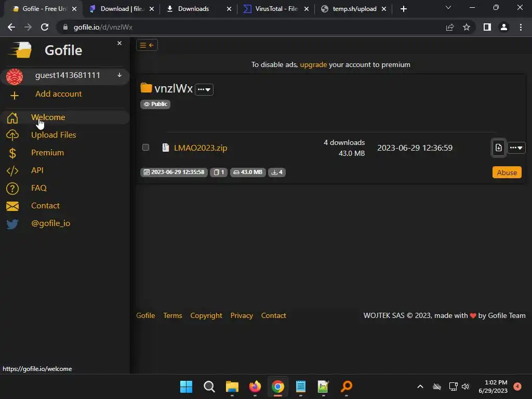Image resolution: width=532 pixels, height=399 pixels.
Task: Open the Premium page
Action: [x=47, y=152]
